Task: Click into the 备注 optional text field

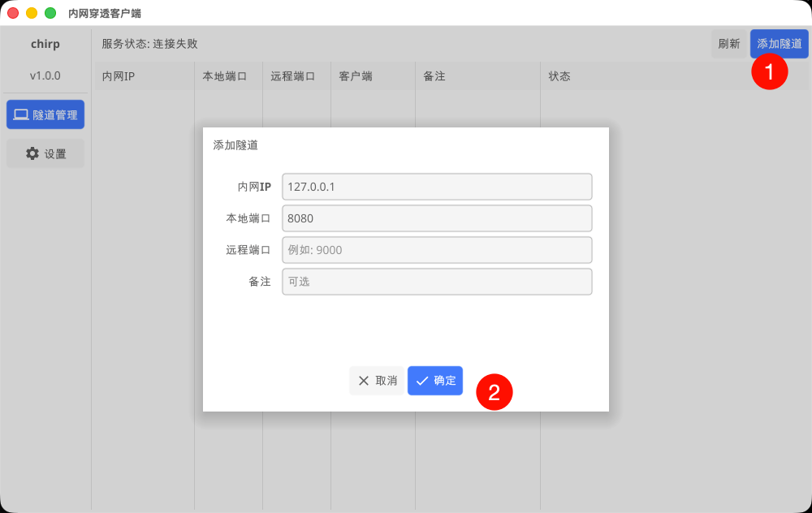Action: pos(437,282)
